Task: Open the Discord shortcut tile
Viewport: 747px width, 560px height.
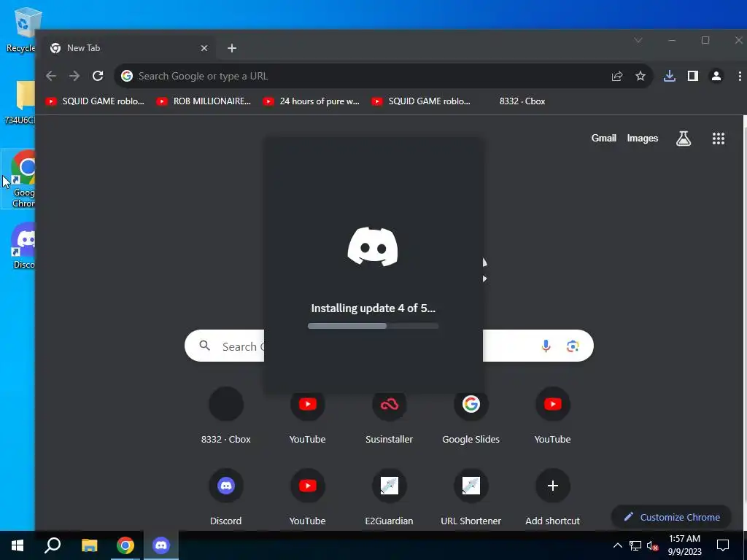Action: (226, 498)
